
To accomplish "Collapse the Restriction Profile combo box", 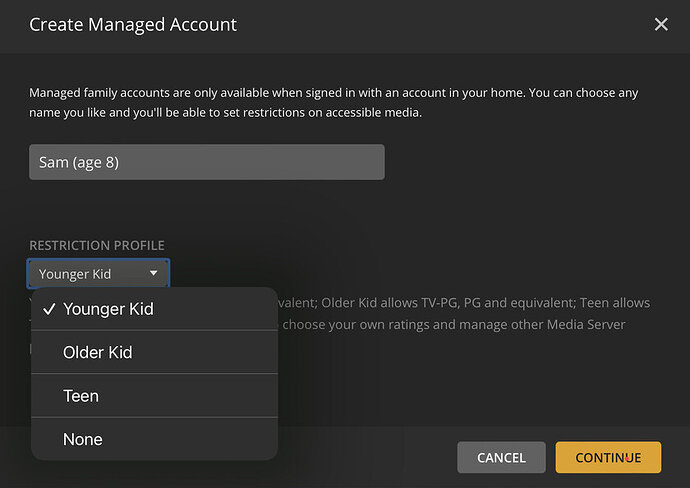I will click(98, 273).
